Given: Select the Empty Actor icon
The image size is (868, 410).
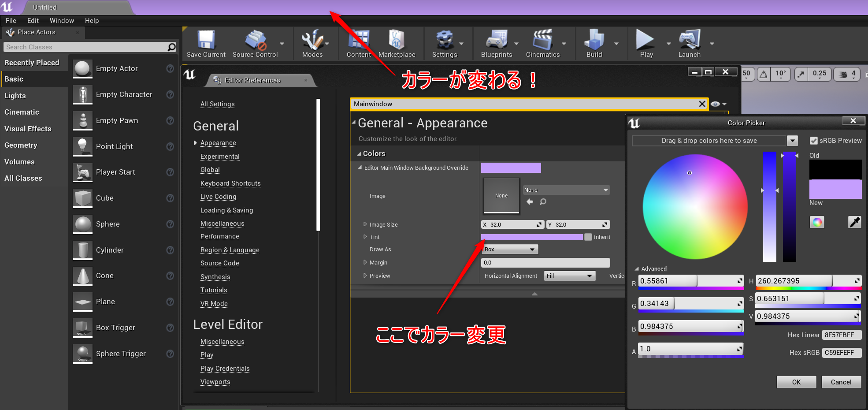Looking at the screenshot, I should coord(83,69).
